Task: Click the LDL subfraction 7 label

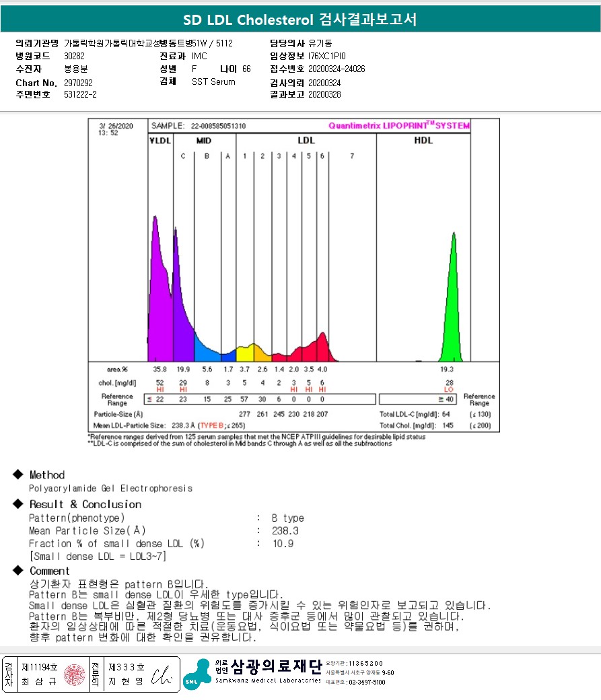Action: 352,155
